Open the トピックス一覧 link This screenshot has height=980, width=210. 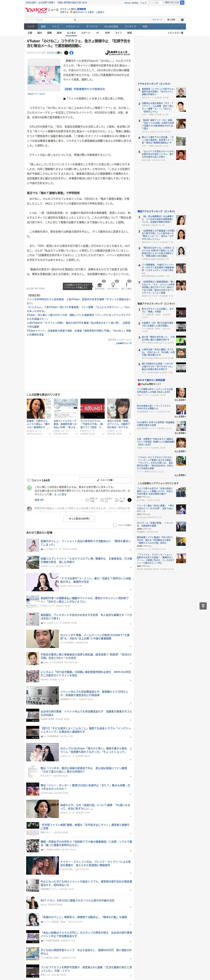point(175,33)
